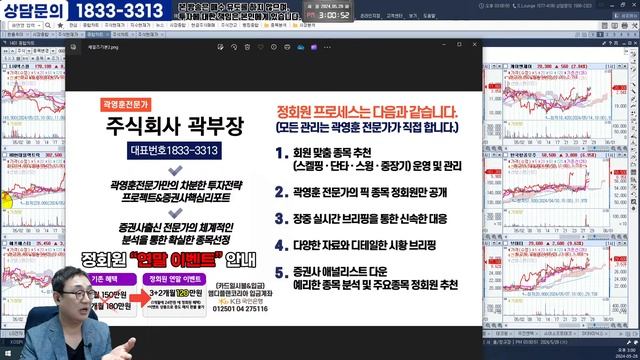Open the 종목분석 folder in trading toolbar
The width and height of the screenshot is (640, 360).
click(275, 25)
